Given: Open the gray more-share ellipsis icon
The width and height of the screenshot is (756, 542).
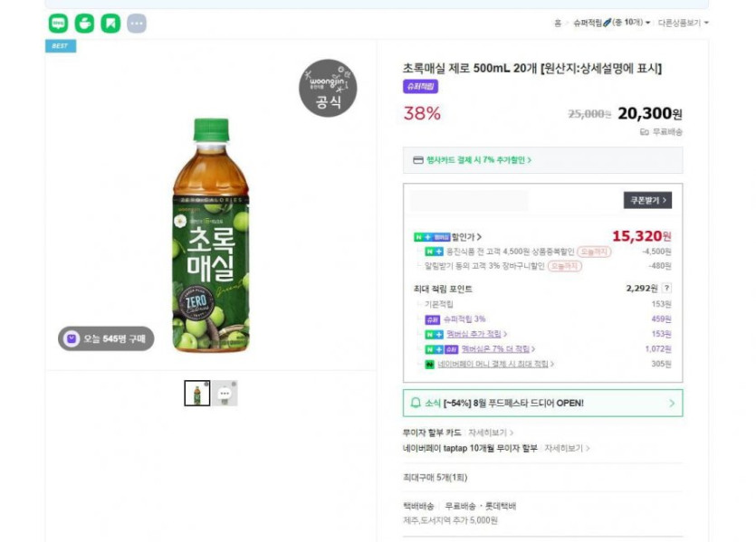Looking at the screenshot, I should tap(137, 24).
